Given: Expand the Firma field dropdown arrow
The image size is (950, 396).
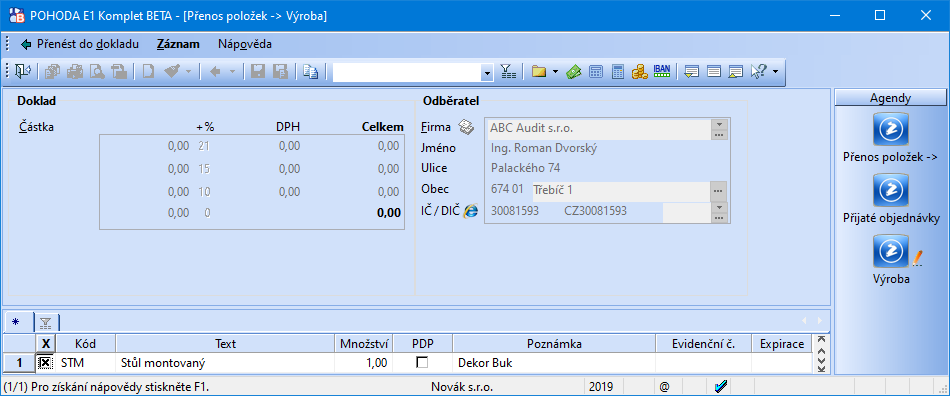Looking at the screenshot, I should click(x=719, y=124).
